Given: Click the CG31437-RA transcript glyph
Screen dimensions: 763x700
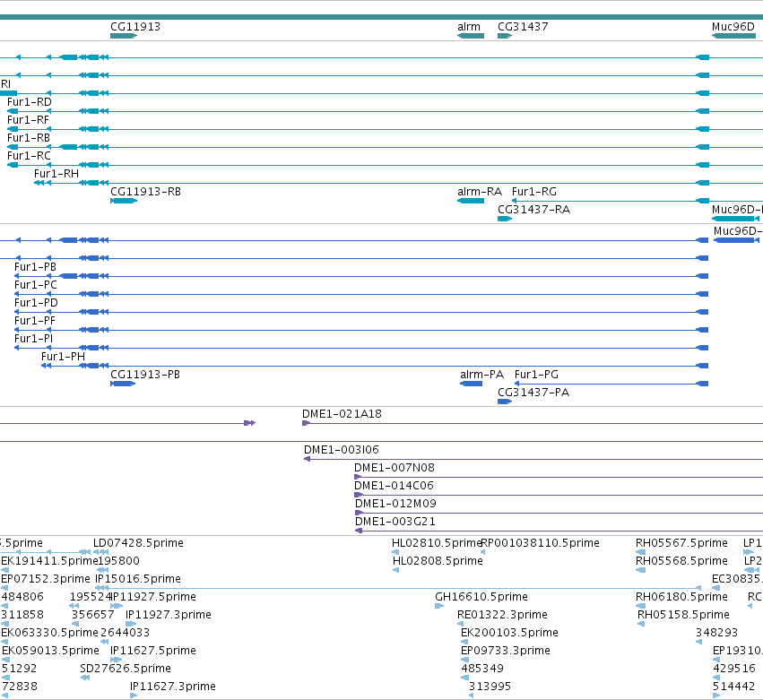Looking at the screenshot, I should coord(505,219).
